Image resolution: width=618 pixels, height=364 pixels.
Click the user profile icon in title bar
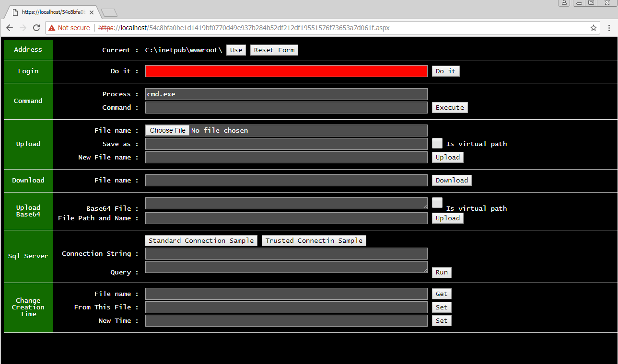(564, 3)
